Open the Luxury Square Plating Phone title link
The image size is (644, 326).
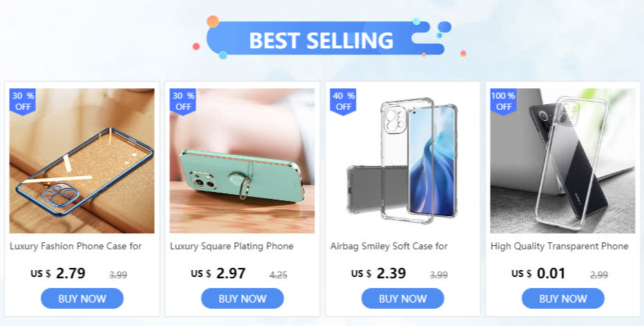click(231, 247)
